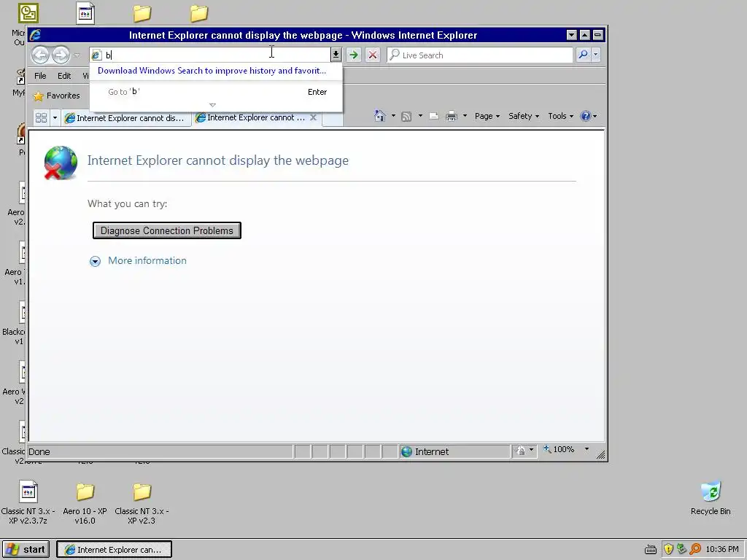The height and width of the screenshot is (560, 747).
Task: Click the Read Mail envelope icon
Action: pyautogui.click(x=433, y=116)
